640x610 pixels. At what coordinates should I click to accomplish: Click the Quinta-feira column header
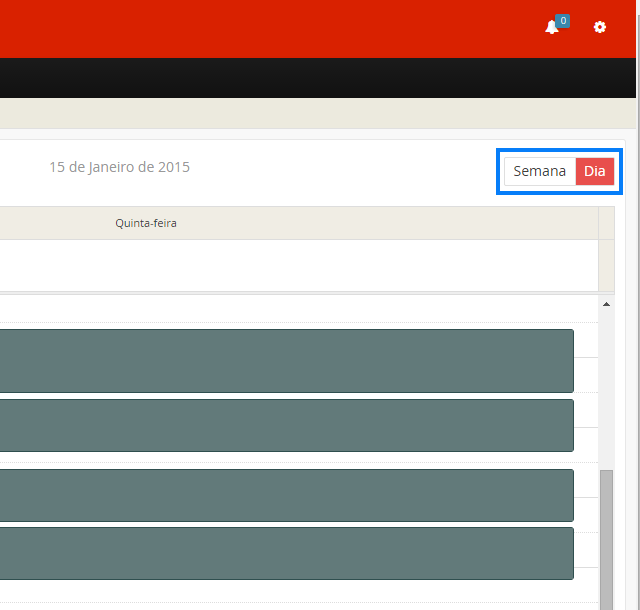click(146, 223)
